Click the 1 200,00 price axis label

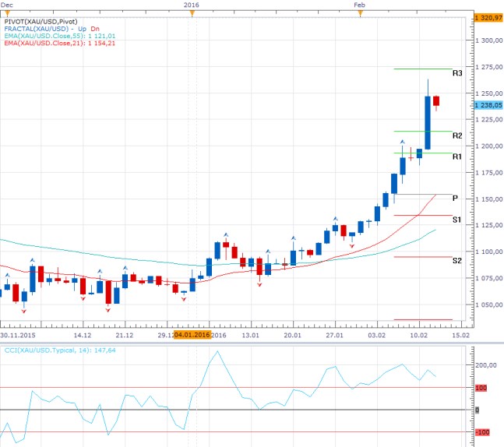[489, 146]
